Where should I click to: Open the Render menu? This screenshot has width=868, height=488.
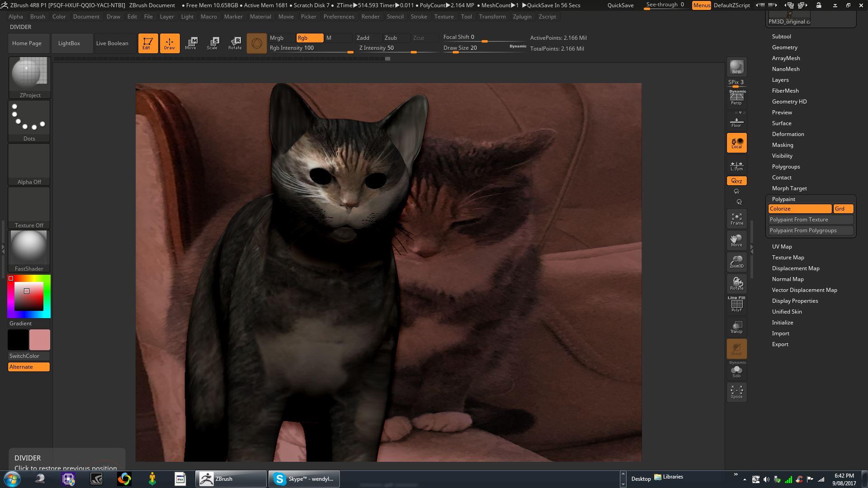click(x=370, y=17)
